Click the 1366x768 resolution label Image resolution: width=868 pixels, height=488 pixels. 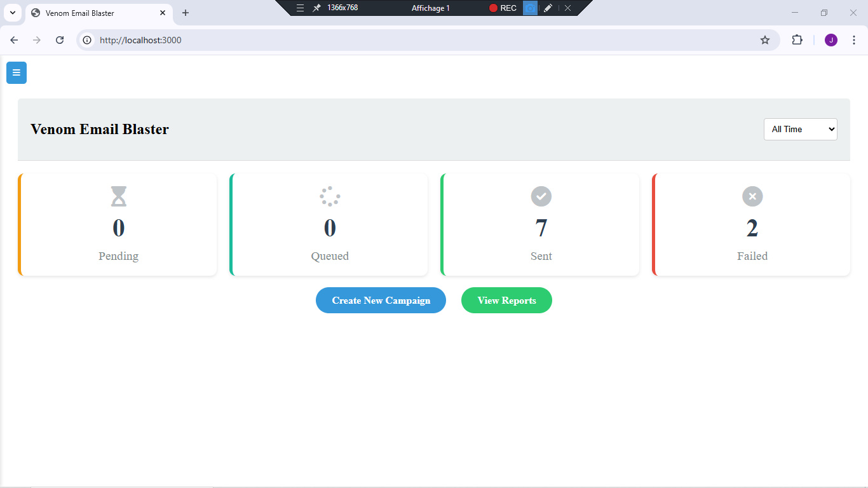tap(342, 8)
